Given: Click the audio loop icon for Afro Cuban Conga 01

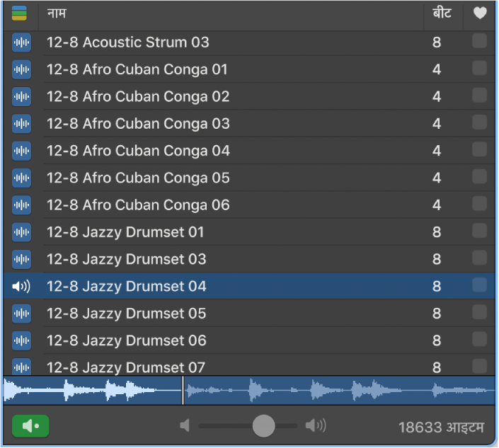Looking at the screenshot, I should [22, 69].
